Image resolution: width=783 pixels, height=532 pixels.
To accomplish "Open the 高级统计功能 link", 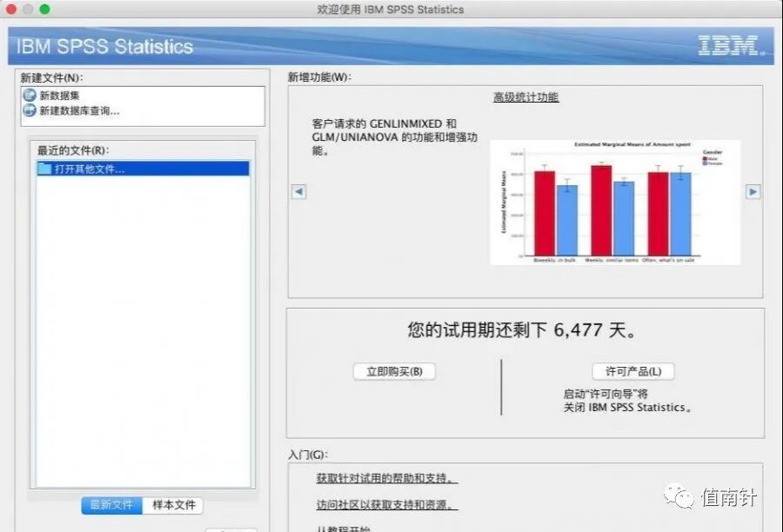I will 525,96.
